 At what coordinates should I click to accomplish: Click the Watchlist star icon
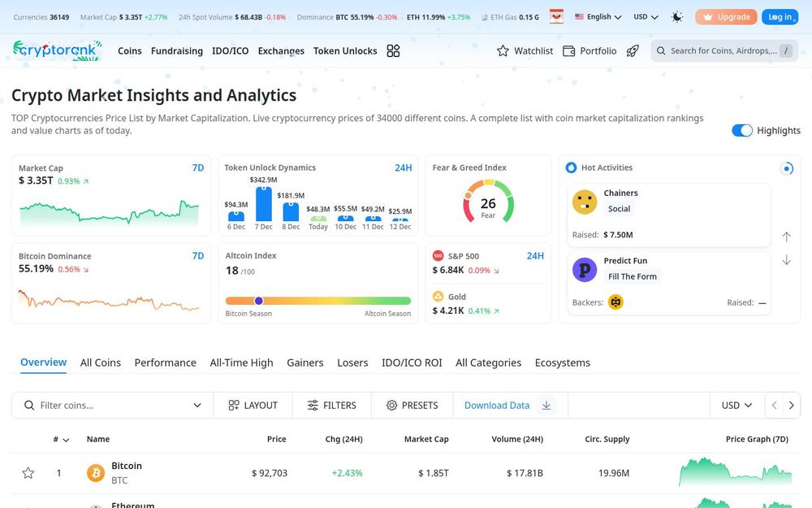tap(503, 50)
